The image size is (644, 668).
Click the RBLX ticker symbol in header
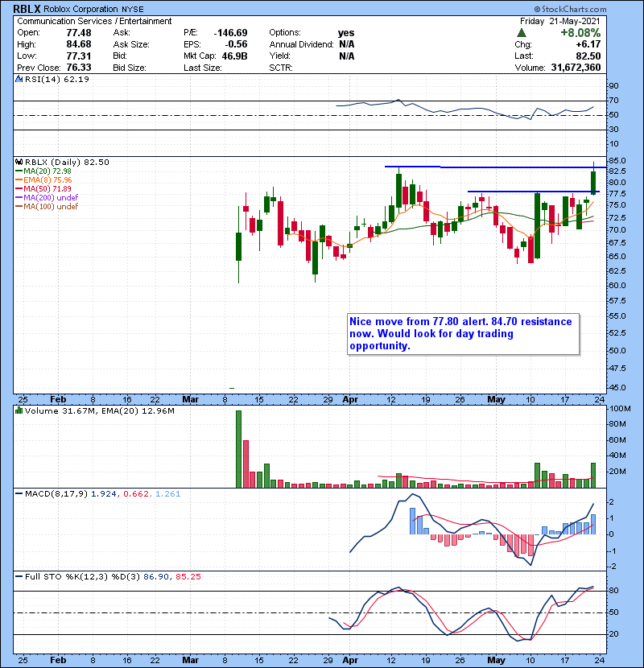pyautogui.click(x=27, y=9)
